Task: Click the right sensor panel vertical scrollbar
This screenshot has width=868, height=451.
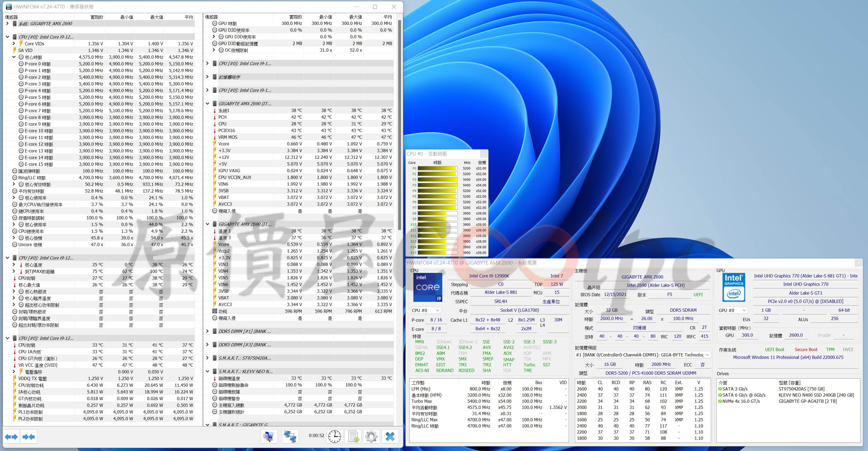Action: tap(400, 125)
